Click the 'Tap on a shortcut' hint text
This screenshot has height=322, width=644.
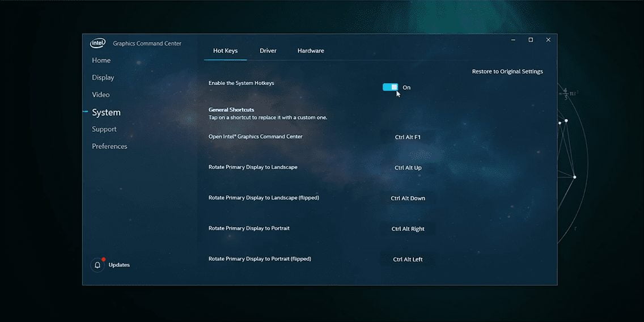click(x=268, y=117)
